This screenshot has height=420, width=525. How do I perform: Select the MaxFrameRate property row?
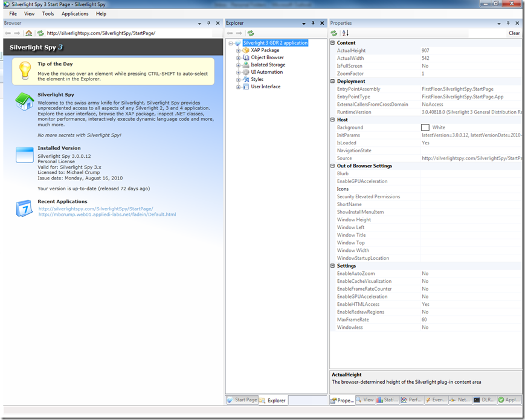[x=428, y=320]
